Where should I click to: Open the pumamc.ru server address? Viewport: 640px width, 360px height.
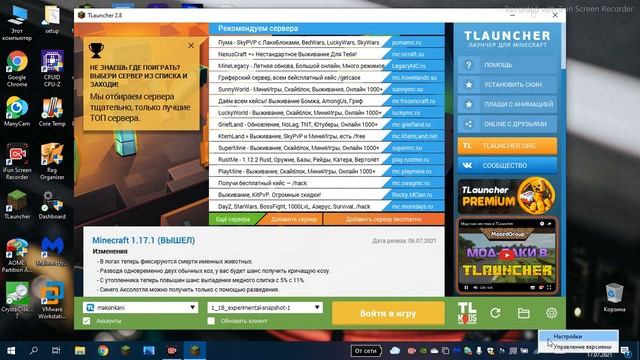406,42
